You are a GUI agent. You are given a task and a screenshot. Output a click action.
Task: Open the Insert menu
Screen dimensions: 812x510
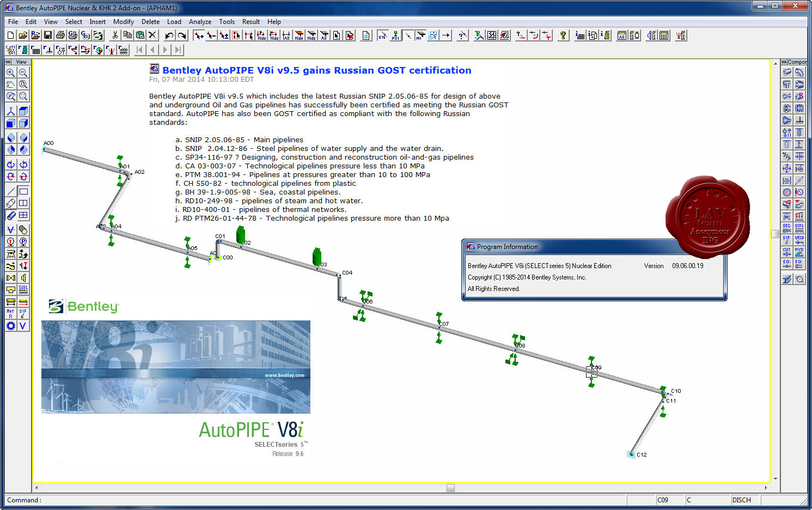[97, 22]
